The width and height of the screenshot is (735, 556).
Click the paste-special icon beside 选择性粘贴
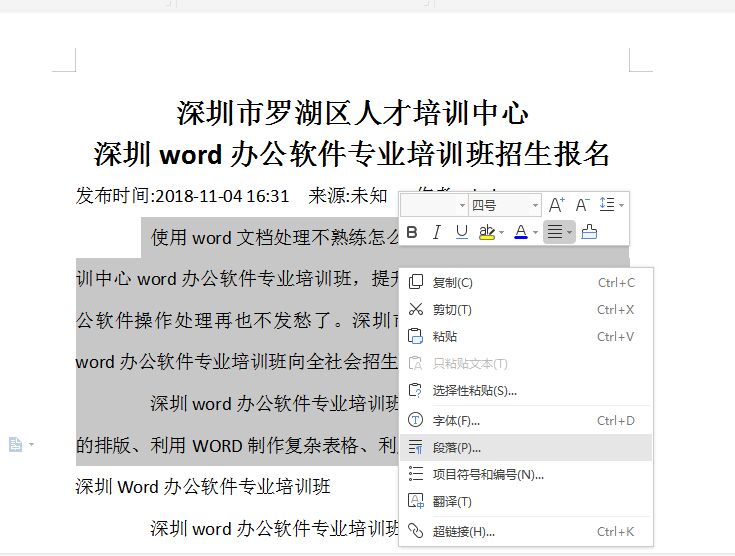(416, 390)
